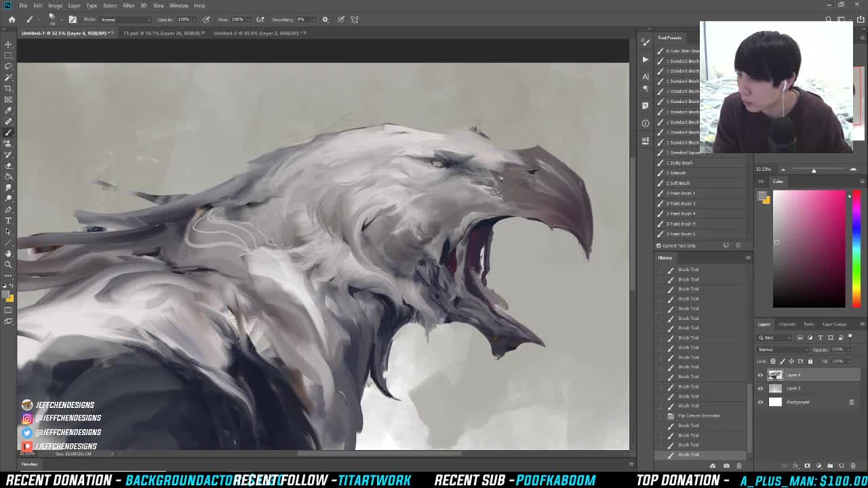This screenshot has width=868, height=488.
Task: Pick the Hand tool
Action: pyautogui.click(x=9, y=253)
